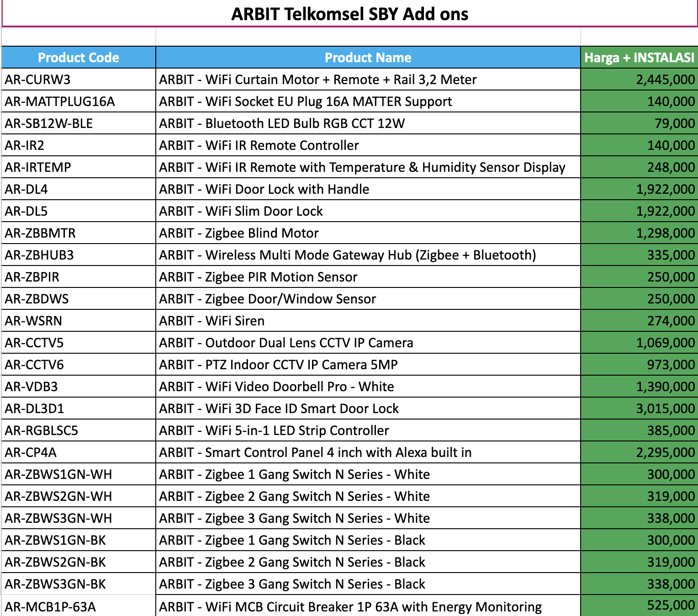Click the 3,015,000 price cell
This screenshot has height=616, width=698.
639,409
